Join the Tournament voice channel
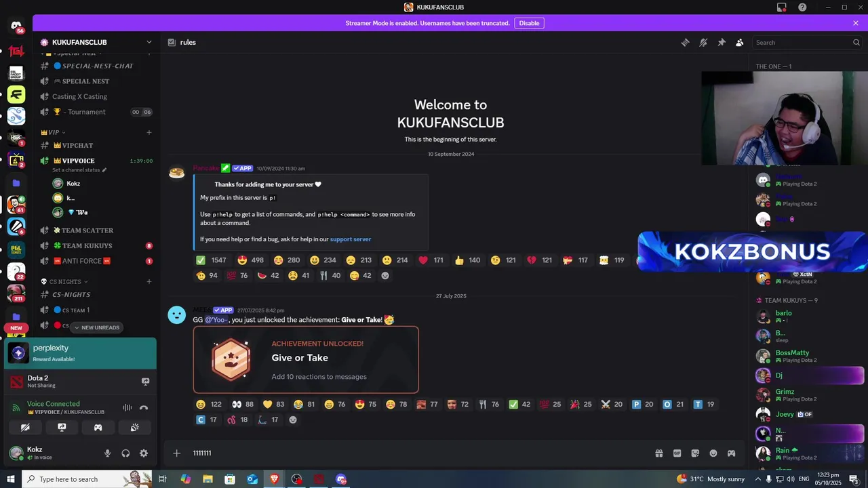 click(96, 112)
